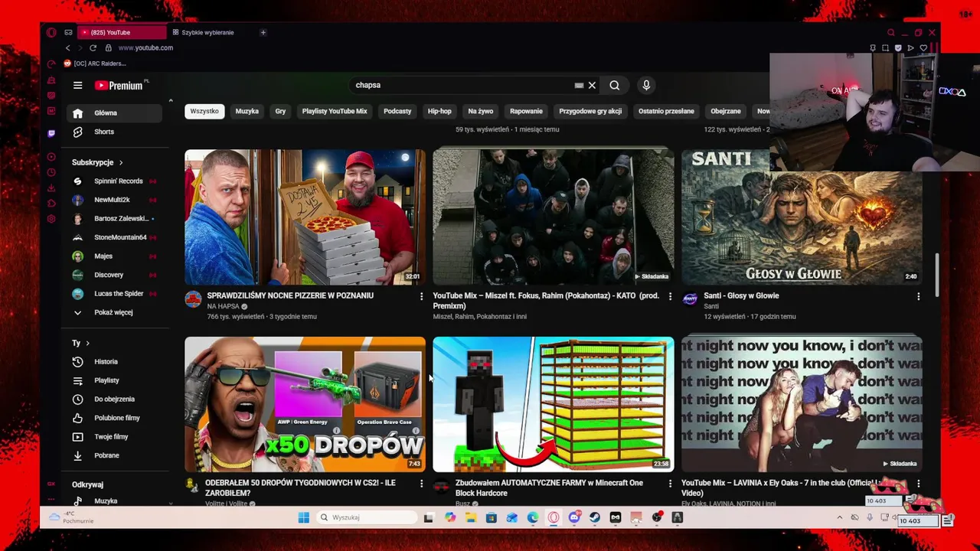Open the YouTube hamburger guide menu

click(x=77, y=86)
